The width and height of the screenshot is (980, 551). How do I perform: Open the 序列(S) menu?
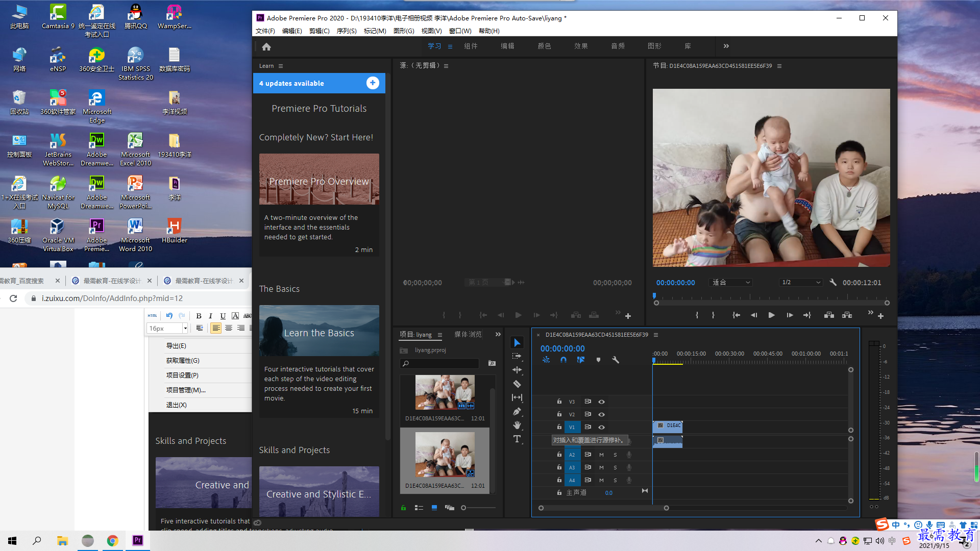pyautogui.click(x=347, y=31)
